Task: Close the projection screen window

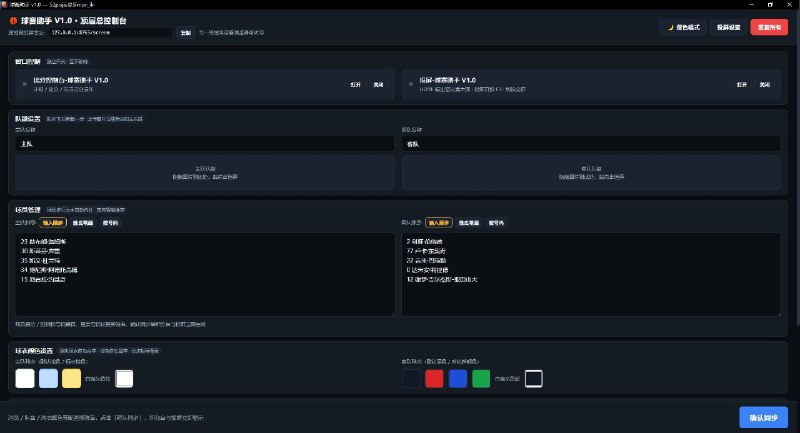Action: 764,85
